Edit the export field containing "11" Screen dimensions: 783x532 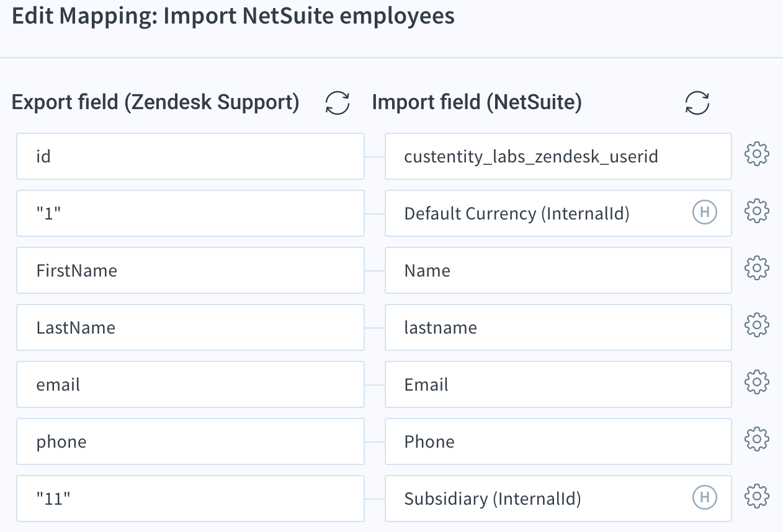190,499
